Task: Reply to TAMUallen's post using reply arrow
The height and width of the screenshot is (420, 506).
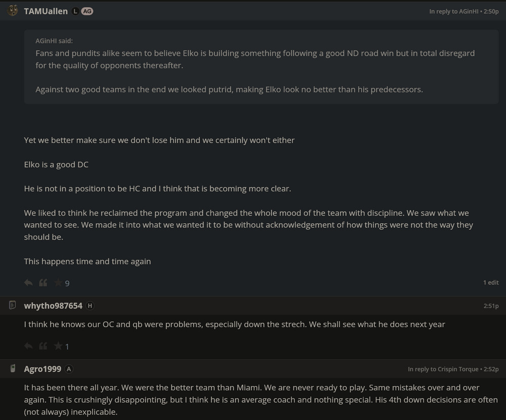Action: pos(28,283)
